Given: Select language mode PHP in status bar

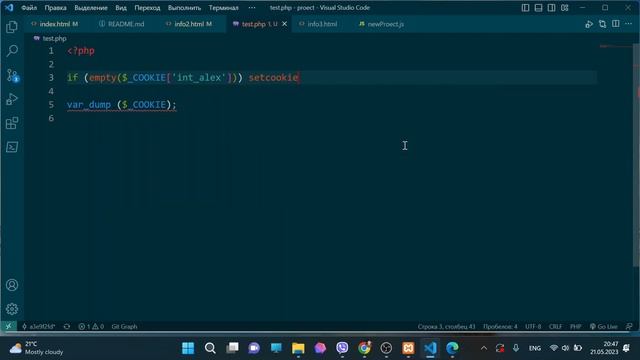Looking at the screenshot, I should click(x=576, y=327).
